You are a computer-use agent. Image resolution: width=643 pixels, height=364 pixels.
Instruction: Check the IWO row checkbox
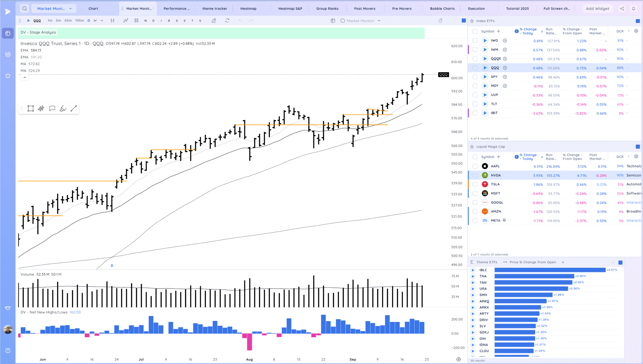[475, 40]
